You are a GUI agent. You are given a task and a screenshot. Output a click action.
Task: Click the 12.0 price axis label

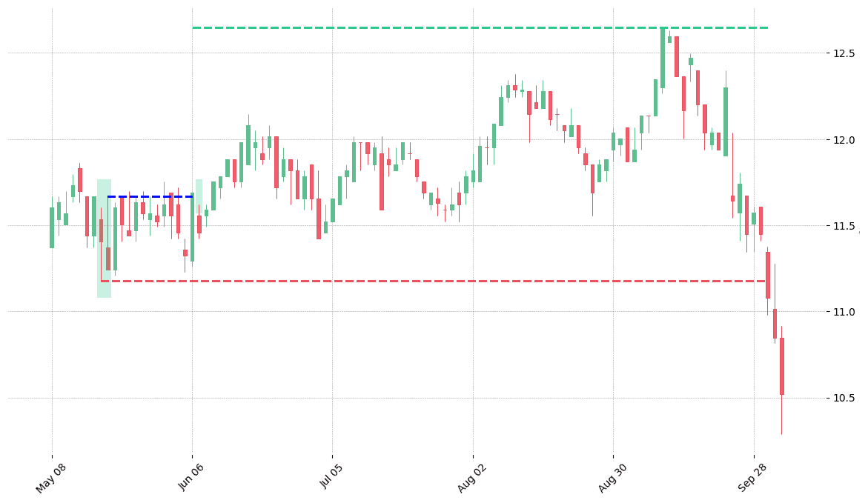click(841, 139)
